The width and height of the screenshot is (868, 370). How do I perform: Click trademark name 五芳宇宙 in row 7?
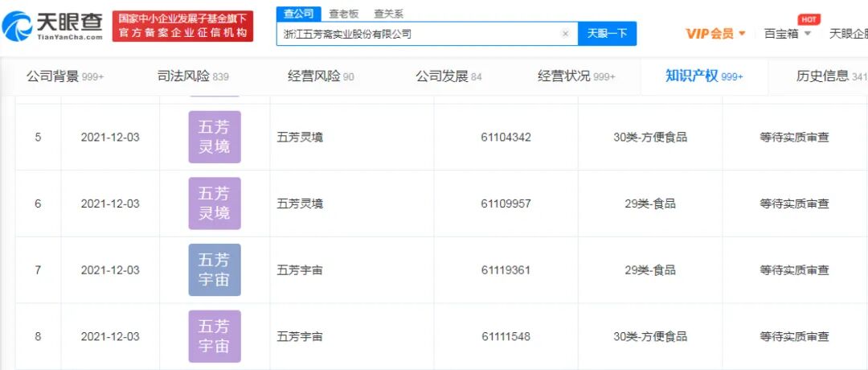300,270
